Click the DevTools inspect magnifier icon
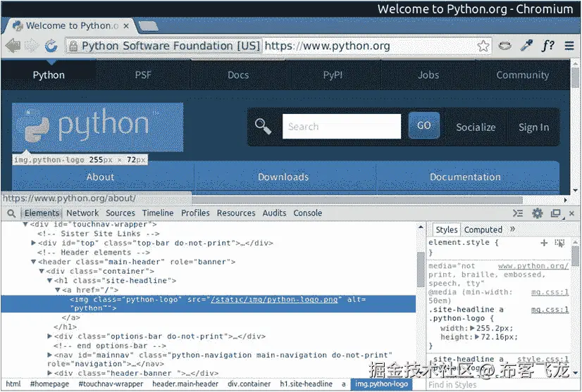Viewport: 582px width, 392px height. click(11, 213)
